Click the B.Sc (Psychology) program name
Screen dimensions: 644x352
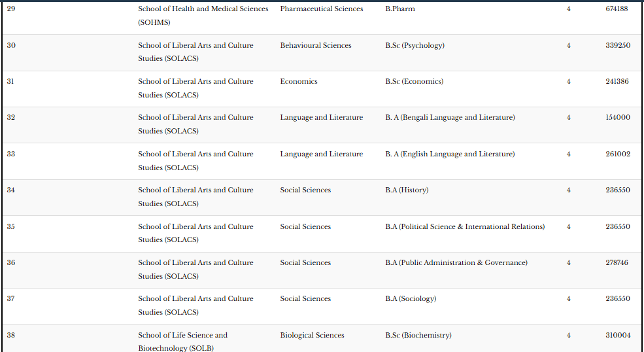[x=415, y=46]
